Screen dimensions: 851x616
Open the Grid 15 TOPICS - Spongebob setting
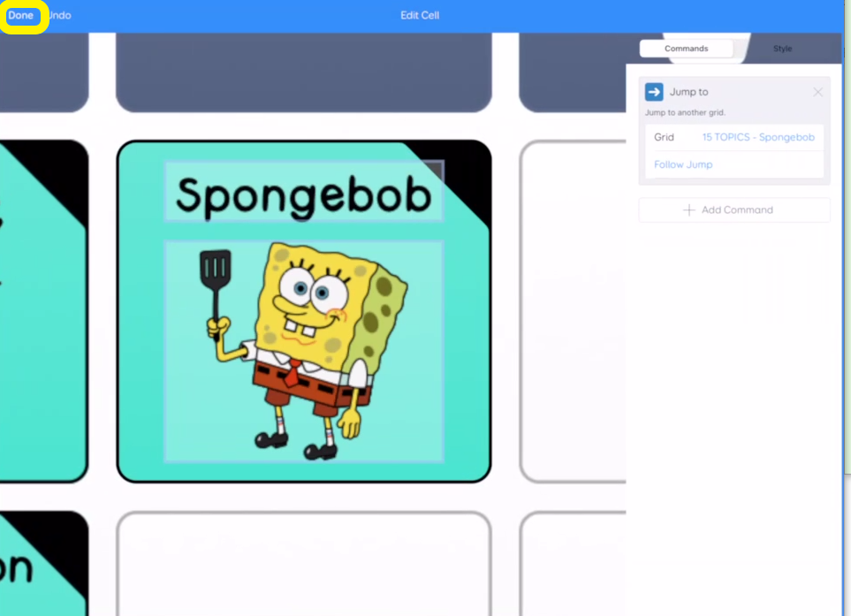click(x=734, y=137)
